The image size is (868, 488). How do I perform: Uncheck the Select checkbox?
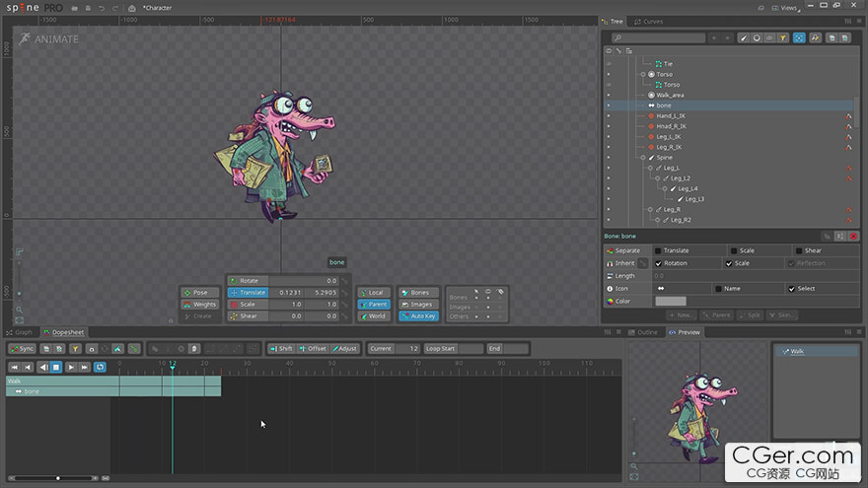tap(792, 289)
